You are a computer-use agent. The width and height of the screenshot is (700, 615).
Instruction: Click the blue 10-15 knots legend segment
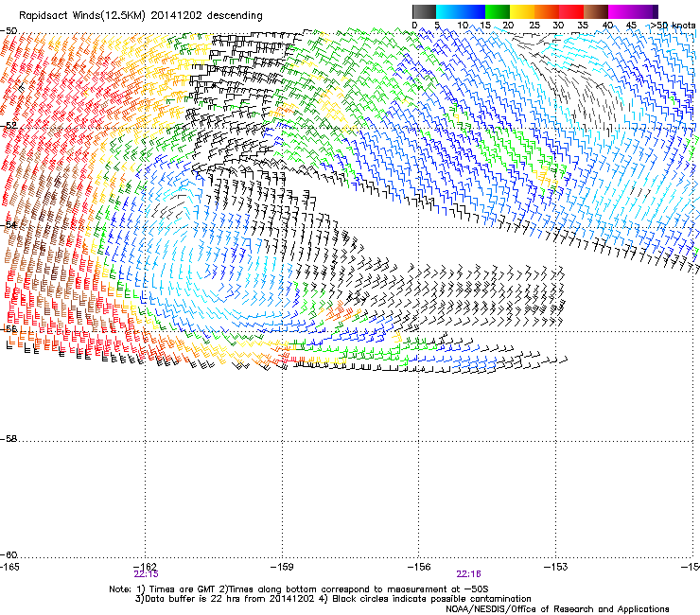[473, 11]
